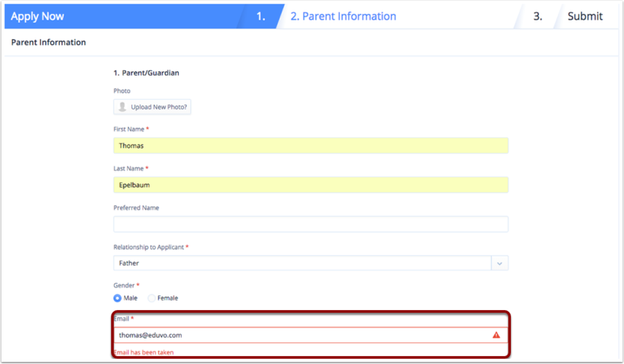This screenshot has width=624, height=364.
Task: Click the Gender field label
Action: [125, 285]
